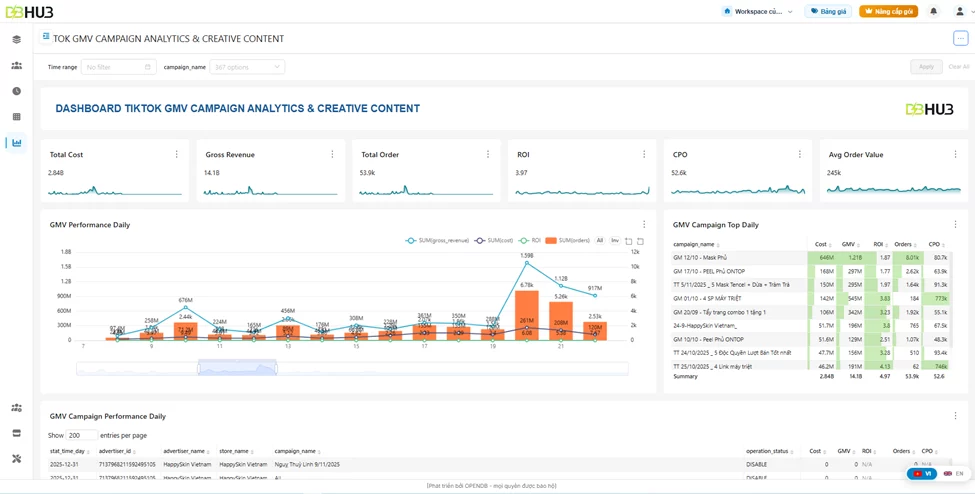Screen dimensions: 975x494
Task: Toggle SUM(gross_revenue) legend series
Action: click(437, 240)
